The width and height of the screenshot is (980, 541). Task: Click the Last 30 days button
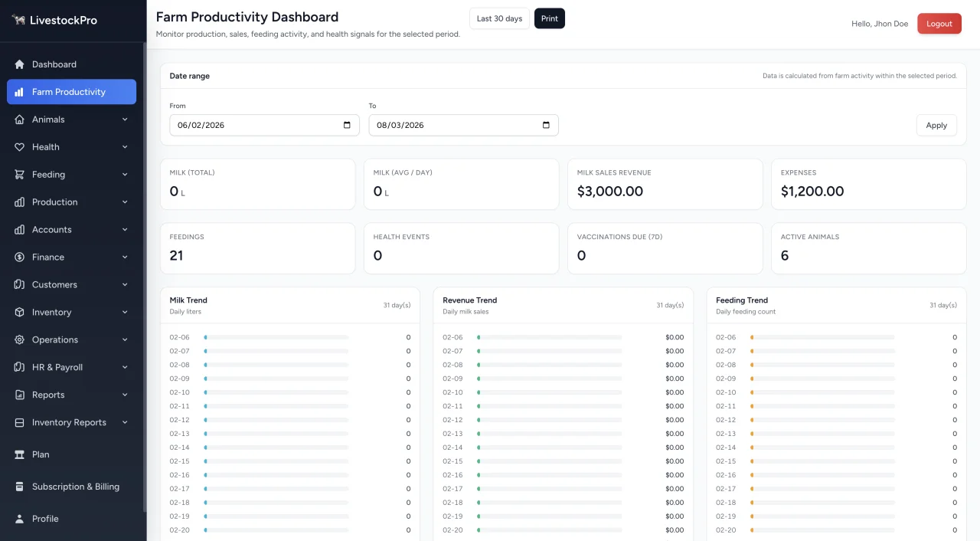pyautogui.click(x=499, y=18)
